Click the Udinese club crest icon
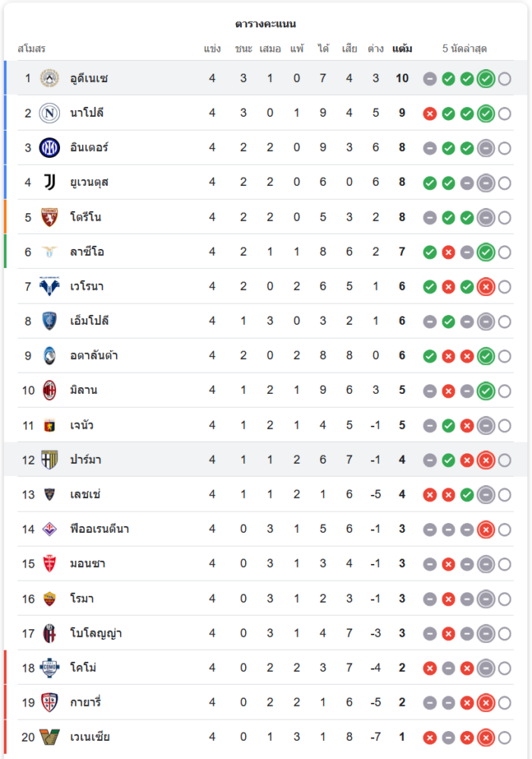Viewport: 532px width, 759px height. click(x=49, y=78)
